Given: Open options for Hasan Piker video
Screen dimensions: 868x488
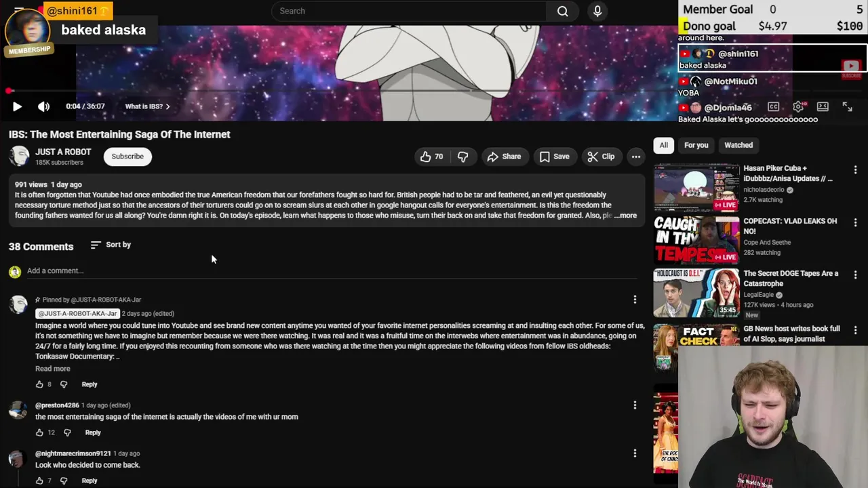Looking at the screenshot, I should pyautogui.click(x=855, y=169).
